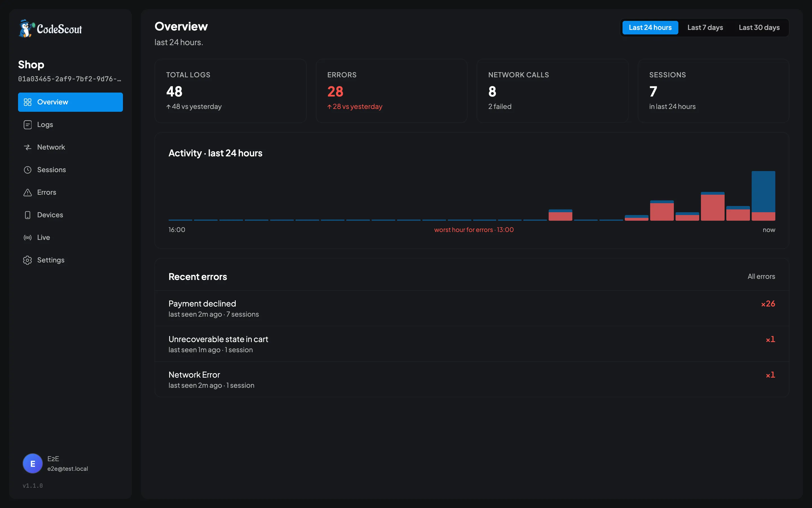The width and height of the screenshot is (812, 508).
Task: Click the Settings gear icon
Action: pos(28,260)
